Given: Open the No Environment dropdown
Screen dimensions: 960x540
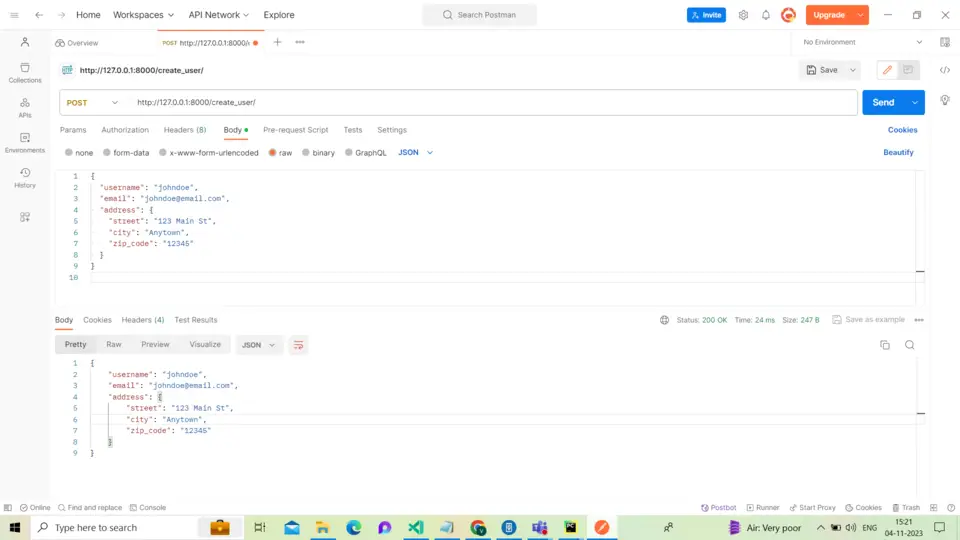Looking at the screenshot, I should point(863,42).
